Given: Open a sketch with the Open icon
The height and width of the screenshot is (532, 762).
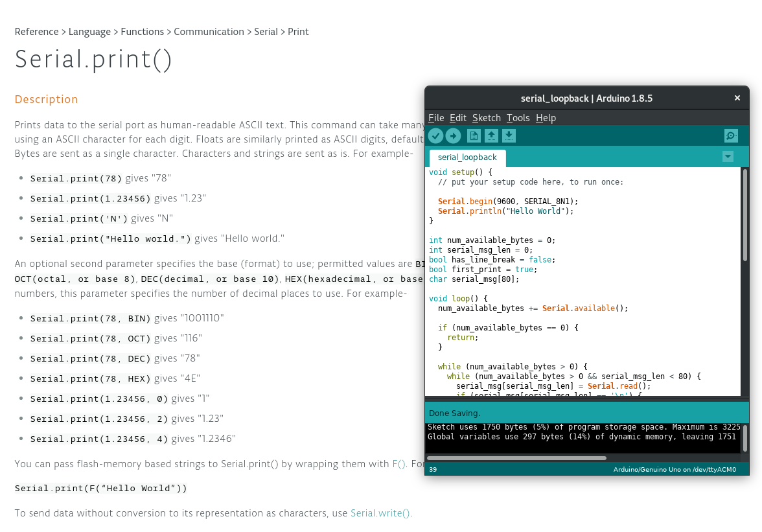Looking at the screenshot, I should [x=491, y=136].
